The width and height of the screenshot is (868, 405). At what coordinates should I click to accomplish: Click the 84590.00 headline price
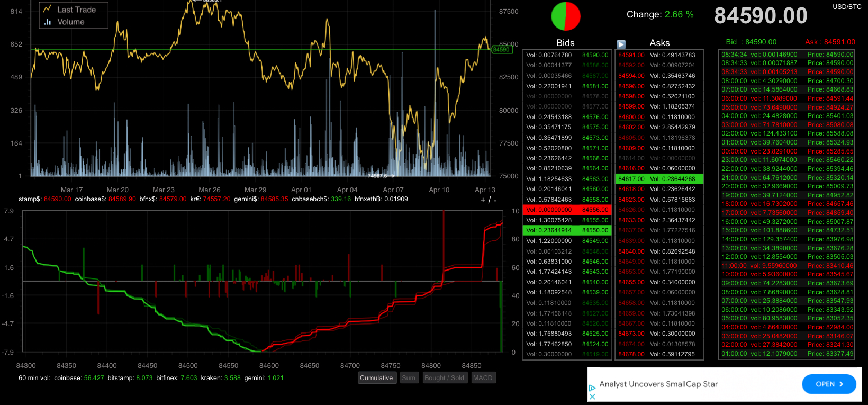761,16
